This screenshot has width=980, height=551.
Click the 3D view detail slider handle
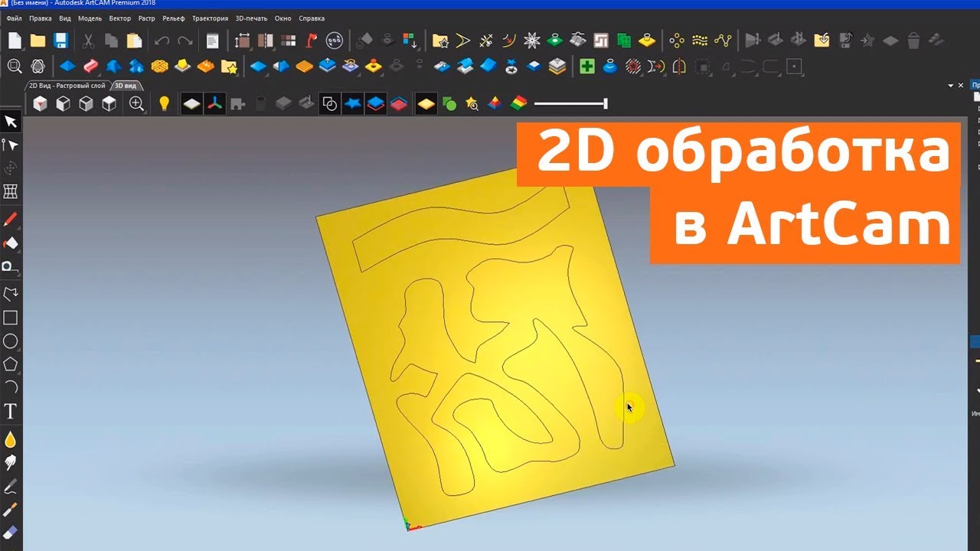[606, 103]
